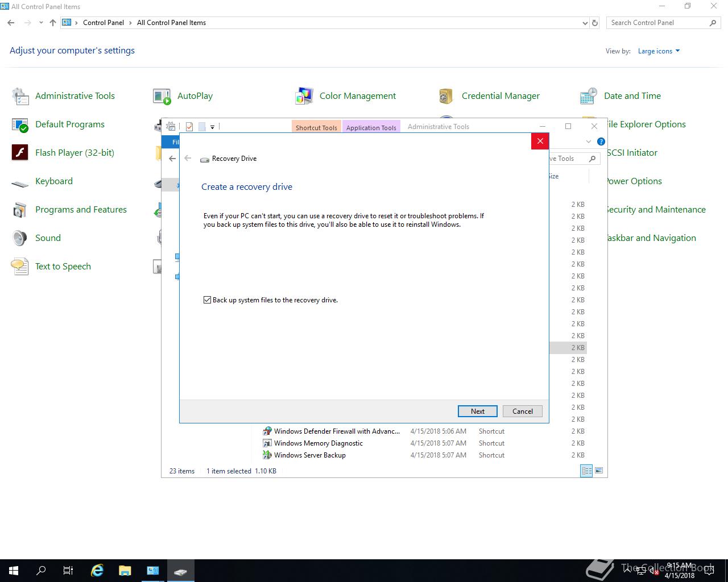Go up one level in Control Panel
Screen dimensions: 728x582
click(x=53, y=23)
